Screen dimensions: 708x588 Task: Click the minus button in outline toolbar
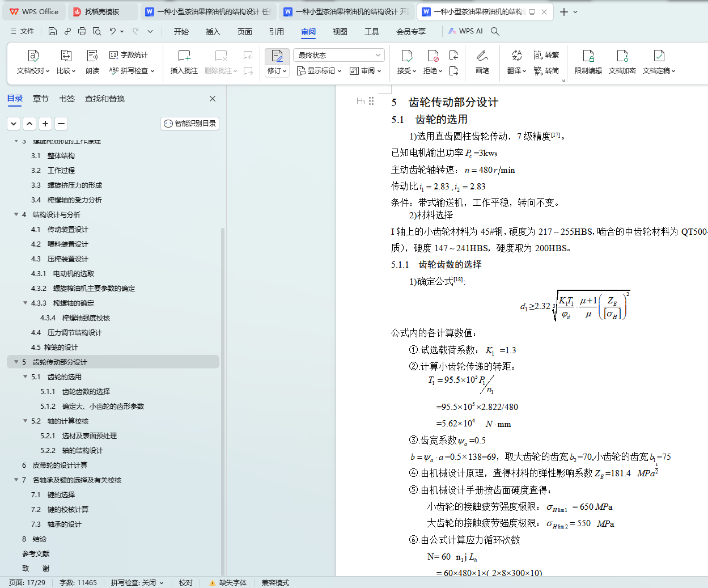[62, 123]
